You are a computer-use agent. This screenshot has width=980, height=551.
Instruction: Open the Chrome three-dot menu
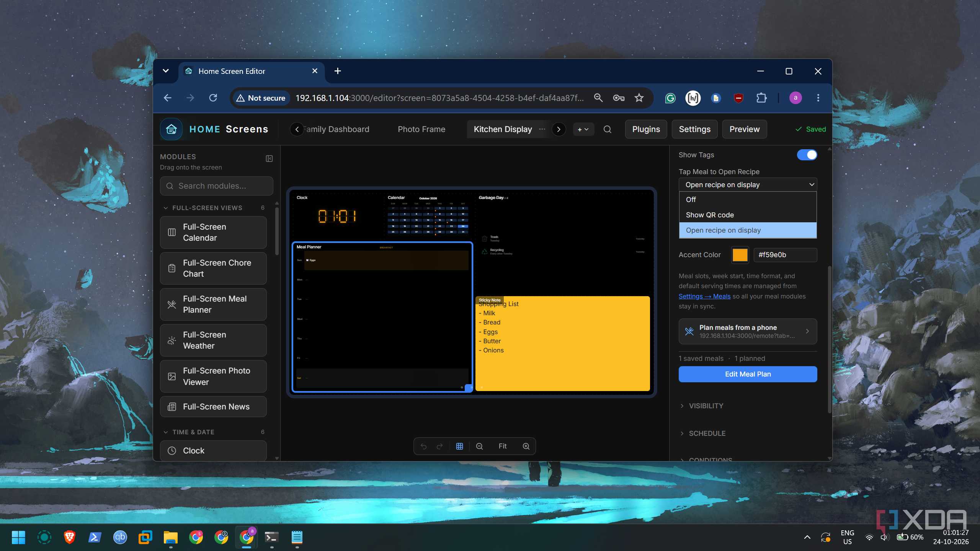(818, 98)
